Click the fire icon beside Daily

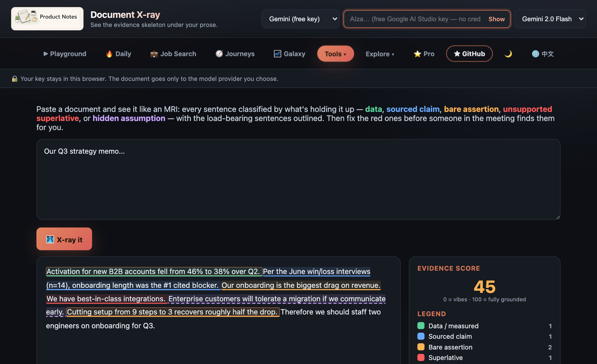point(109,54)
